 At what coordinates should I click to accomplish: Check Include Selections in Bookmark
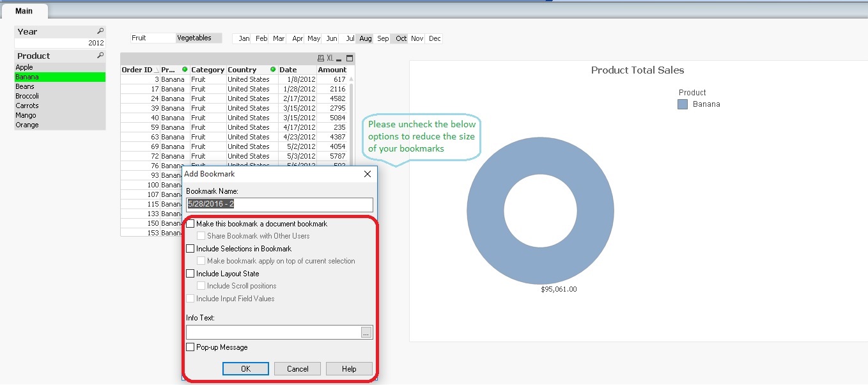coord(190,249)
